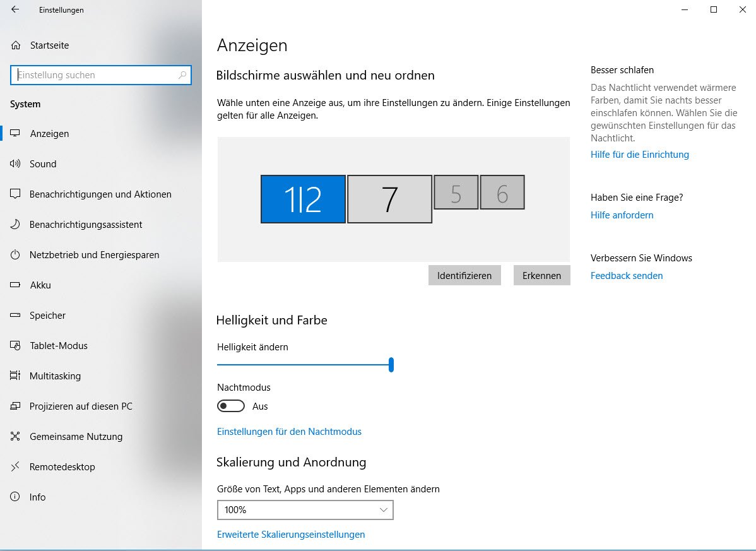Click the magnifier icon in the search box
756x551 pixels.
point(182,75)
